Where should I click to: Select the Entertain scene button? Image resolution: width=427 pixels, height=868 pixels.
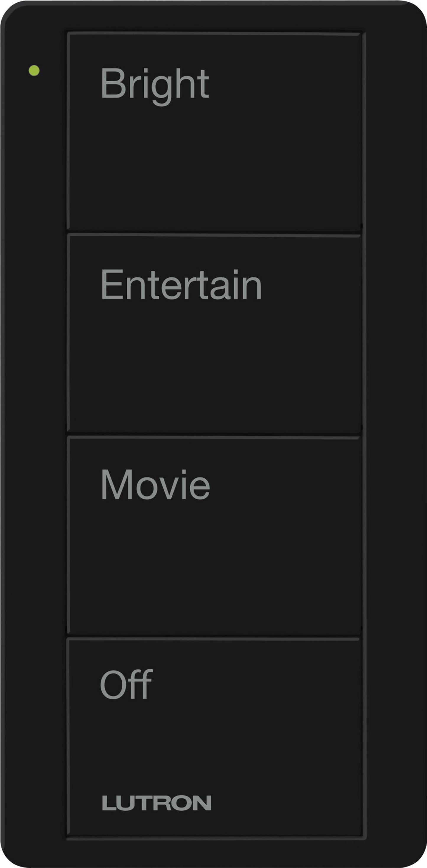click(x=214, y=333)
